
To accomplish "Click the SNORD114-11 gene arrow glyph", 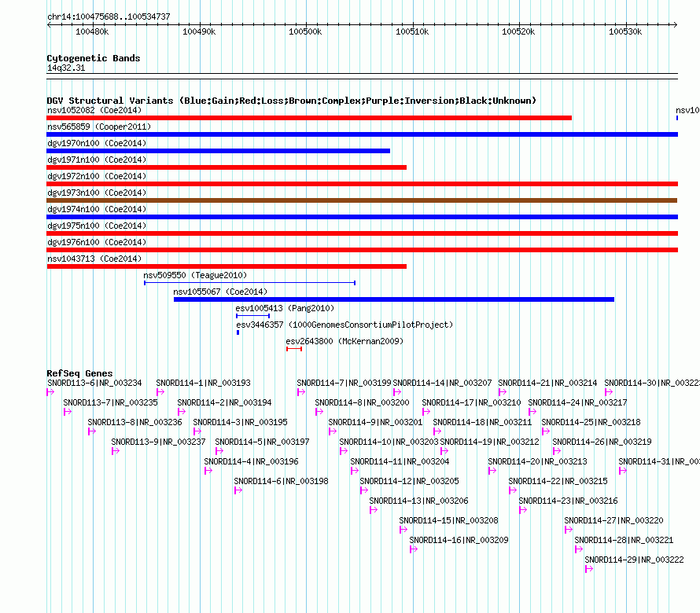I will pyautogui.click(x=355, y=471).
